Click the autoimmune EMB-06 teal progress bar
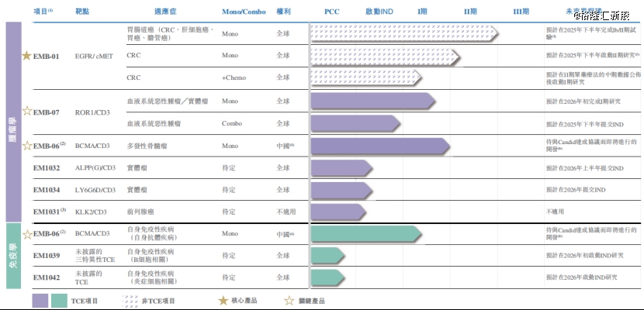This screenshot has height=310, width=644. click(366, 234)
